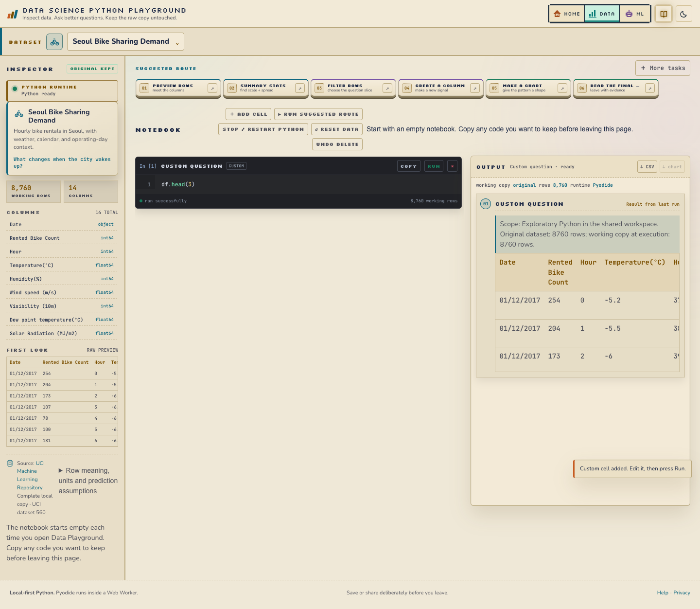The height and width of the screenshot is (609, 700).
Task: Stop / Restart Python
Action: [263, 129]
